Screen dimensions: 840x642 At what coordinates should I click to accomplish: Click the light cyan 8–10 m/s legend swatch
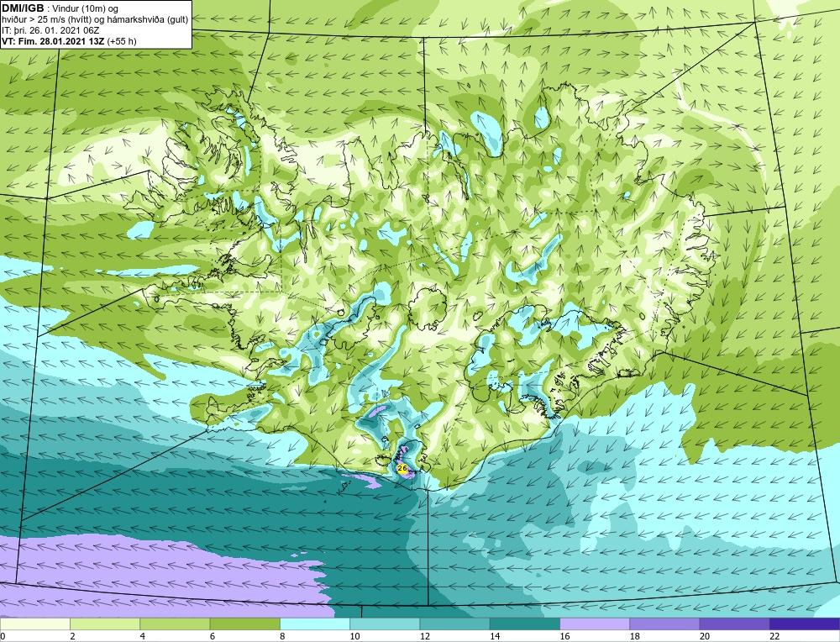tap(315, 624)
